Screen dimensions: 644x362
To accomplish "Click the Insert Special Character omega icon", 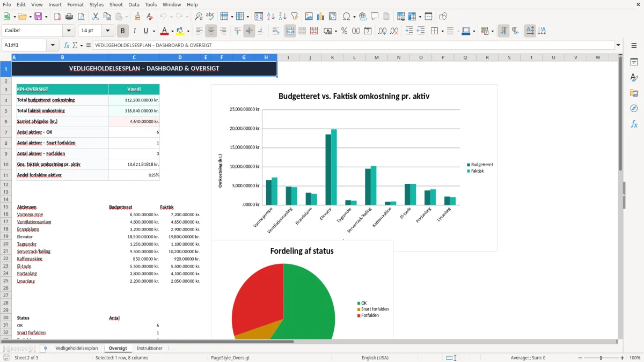I will point(346,17).
